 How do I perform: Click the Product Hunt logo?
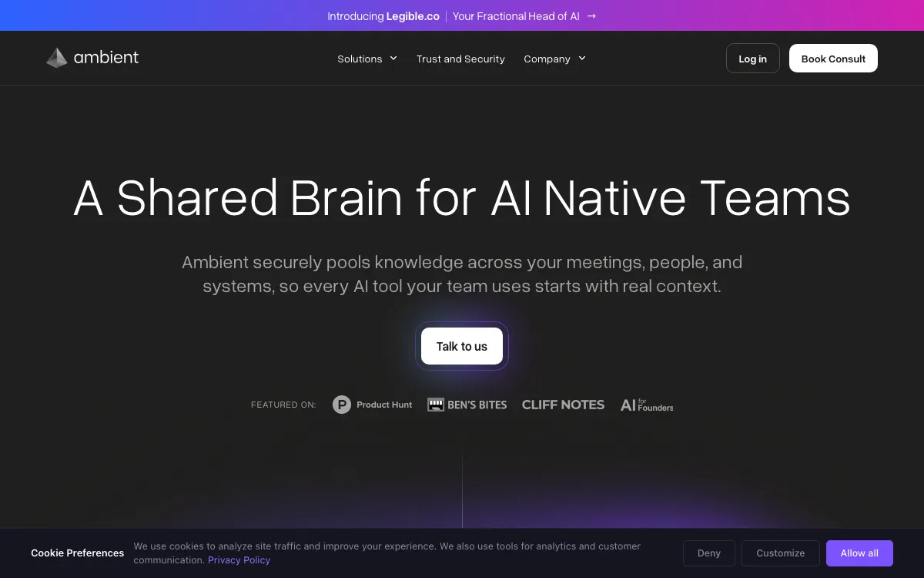(x=373, y=405)
